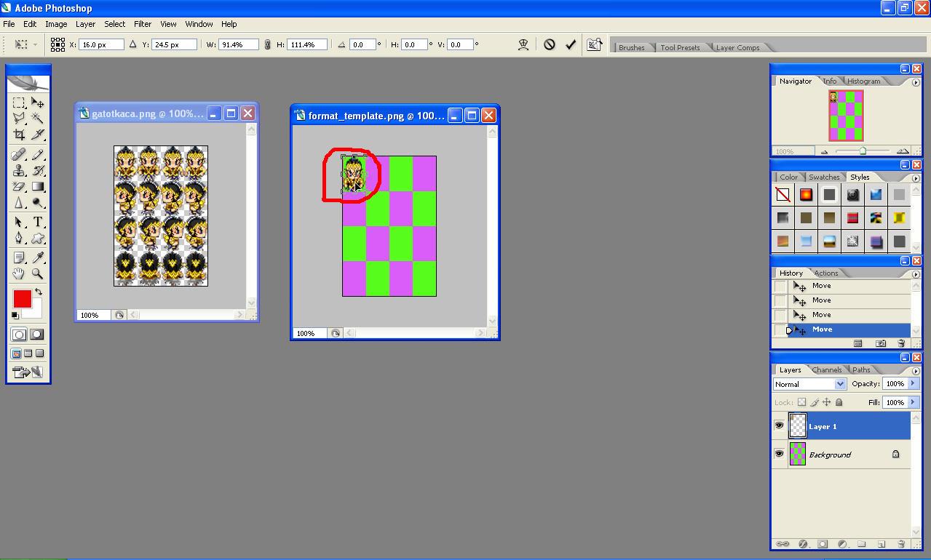Image resolution: width=931 pixels, height=560 pixels.
Task: Switch to the Actions tab
Action: pos(826,273)
